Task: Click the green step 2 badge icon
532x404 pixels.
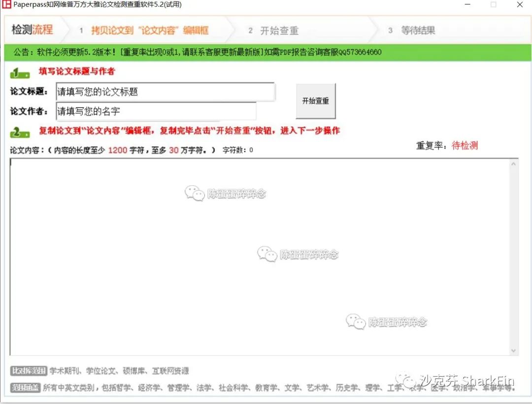Action: point(20,133)
